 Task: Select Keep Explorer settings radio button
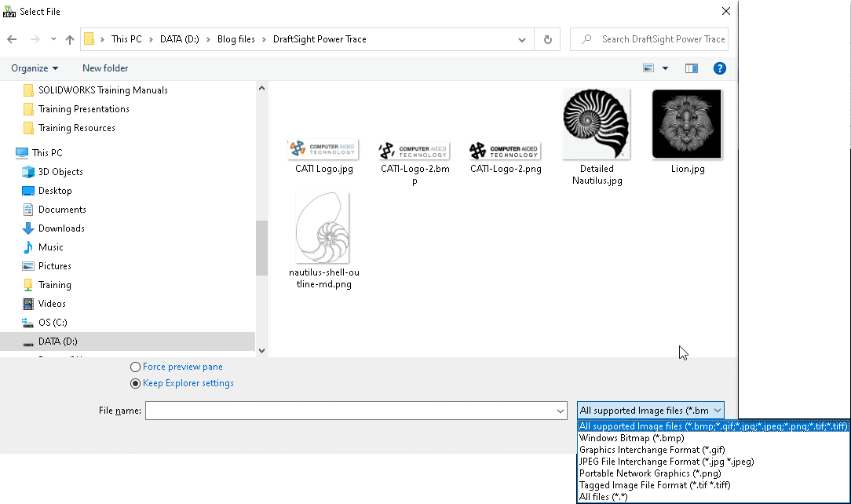(x=136, y=383)
